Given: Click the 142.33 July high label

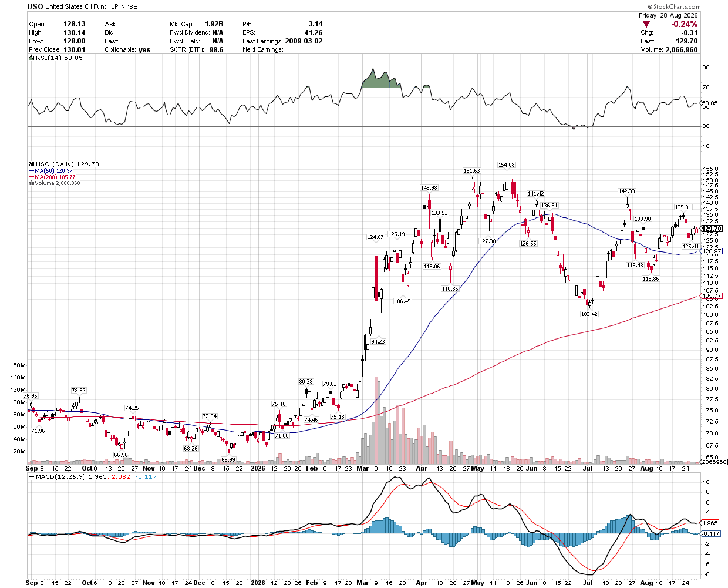Looking at the screenshot, I should point(626,191).
